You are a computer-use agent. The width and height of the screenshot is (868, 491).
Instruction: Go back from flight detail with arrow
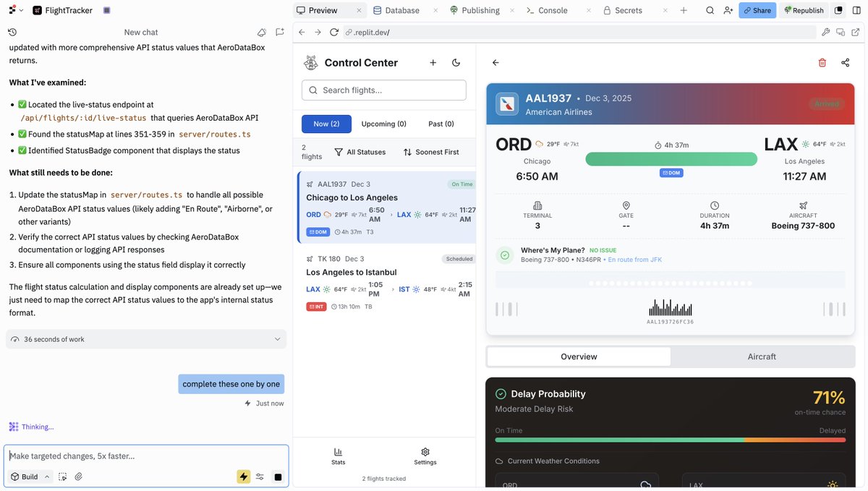tap(495, 63)
